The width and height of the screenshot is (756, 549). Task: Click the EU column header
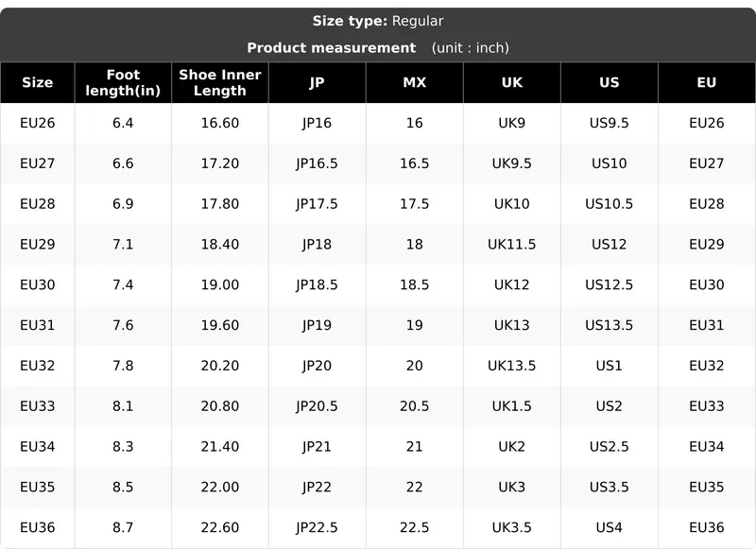[x=706, y=82]
